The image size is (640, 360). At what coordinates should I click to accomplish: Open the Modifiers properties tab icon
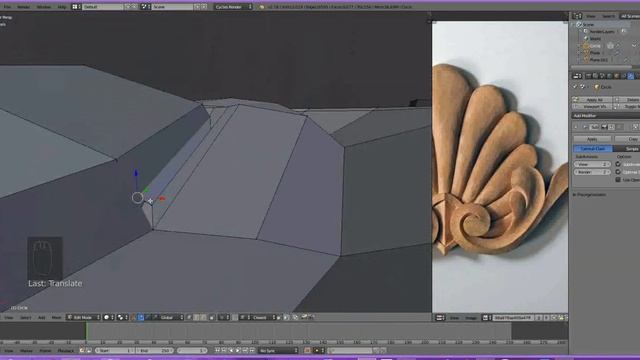coord(631,76)
